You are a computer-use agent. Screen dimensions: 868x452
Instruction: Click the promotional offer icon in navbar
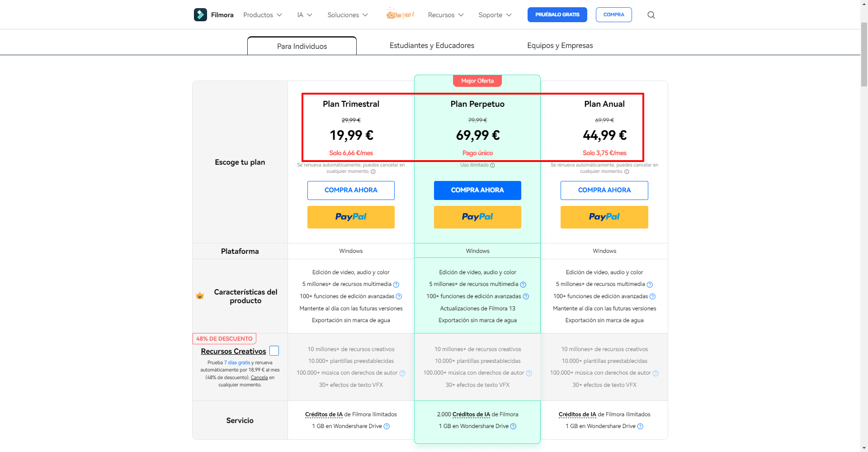400,14
